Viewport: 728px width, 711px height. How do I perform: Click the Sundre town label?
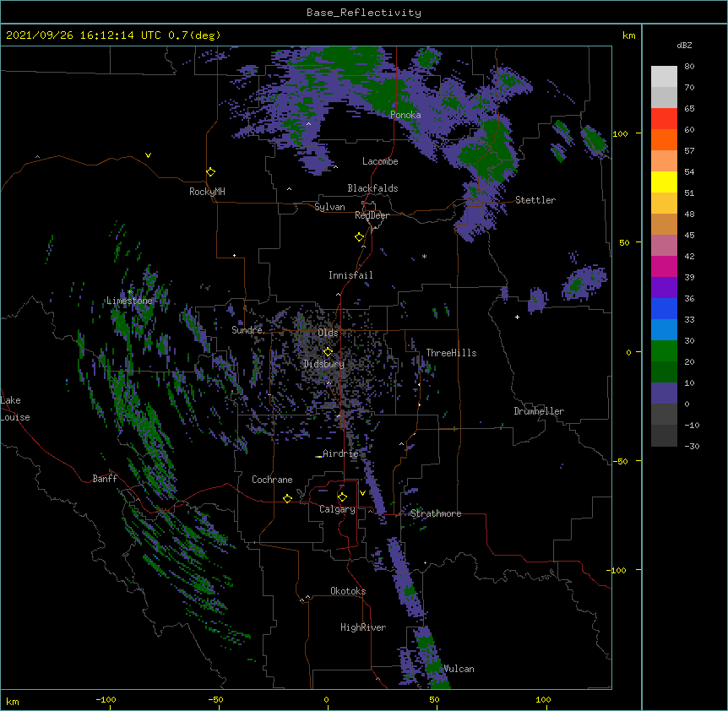click(x=247, y=330)
